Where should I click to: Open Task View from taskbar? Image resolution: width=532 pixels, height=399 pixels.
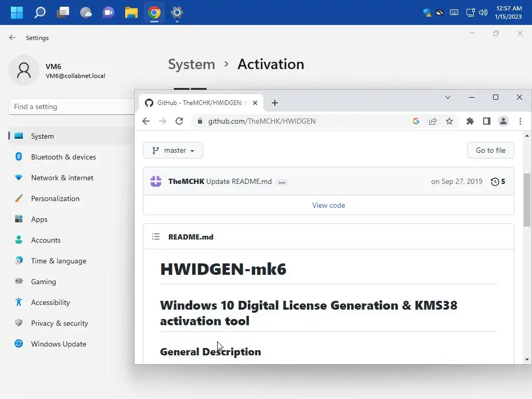(x=63, y=12)
